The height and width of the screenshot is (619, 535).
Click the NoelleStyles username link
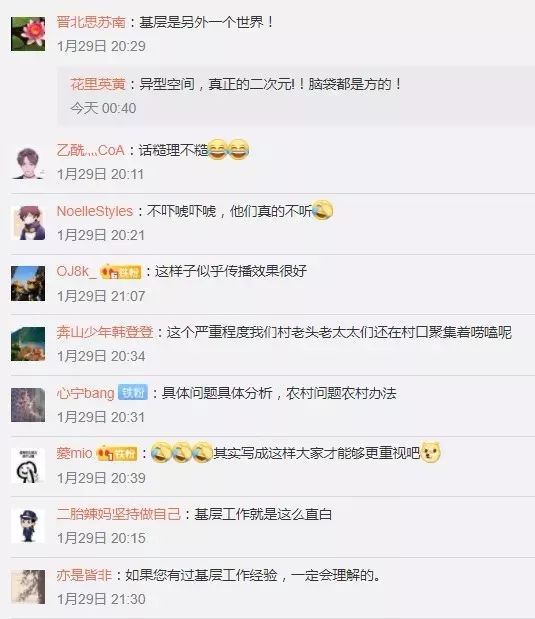(x=95, y=211)
